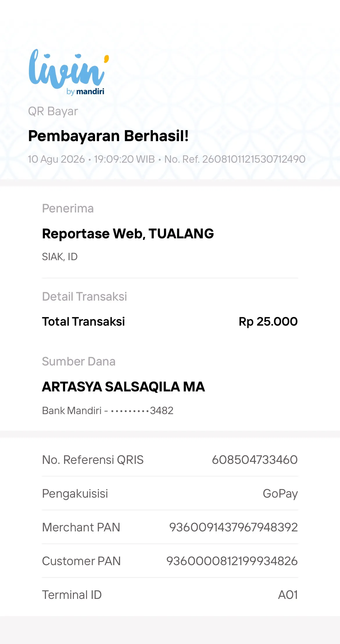Select Customer PAN number 9360000812199934826
Image resolution: width=340 pixels, height=644 pixels.
tap(232, 561)
